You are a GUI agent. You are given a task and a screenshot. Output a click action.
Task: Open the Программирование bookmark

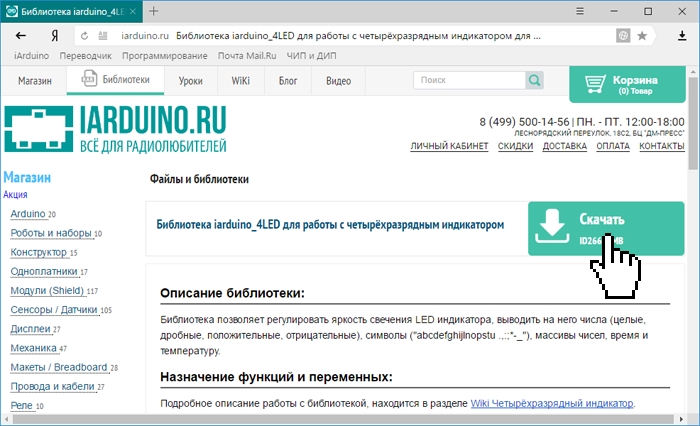pos(165,56)
